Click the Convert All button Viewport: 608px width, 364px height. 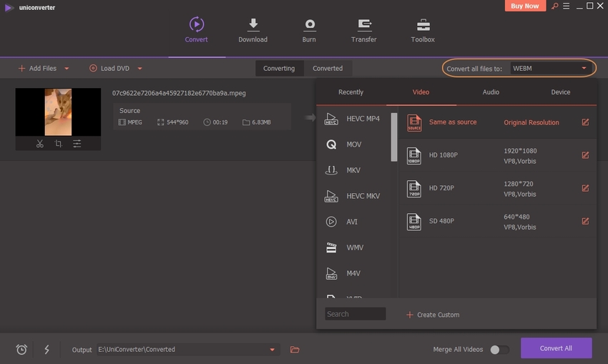[x=556, y=348]
